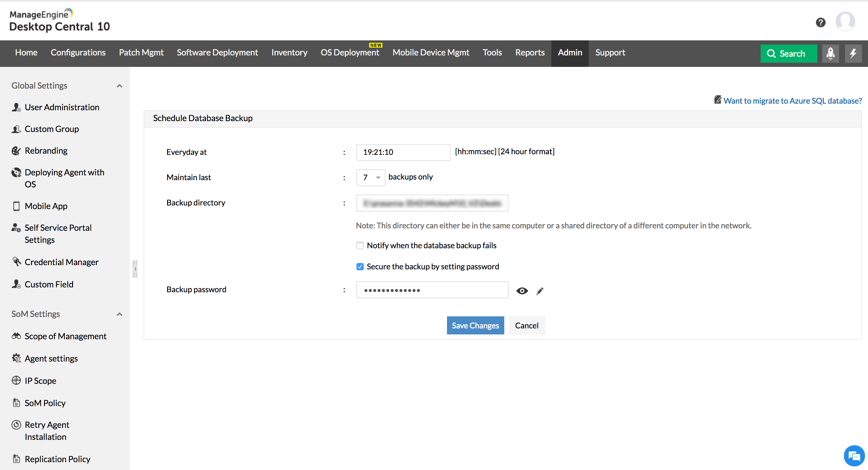Viewport: 868px width, 470px height.
Task: Collapse the SoM Settings section
Action: pos(119,314)
